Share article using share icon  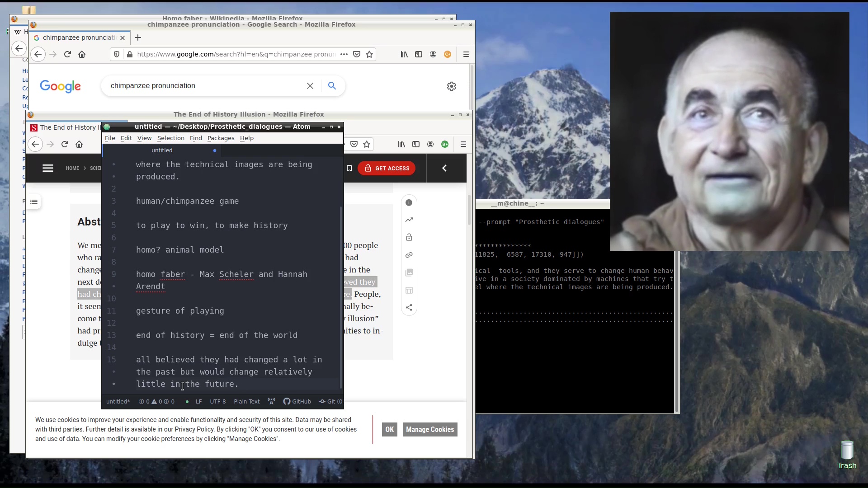point(409,308)
